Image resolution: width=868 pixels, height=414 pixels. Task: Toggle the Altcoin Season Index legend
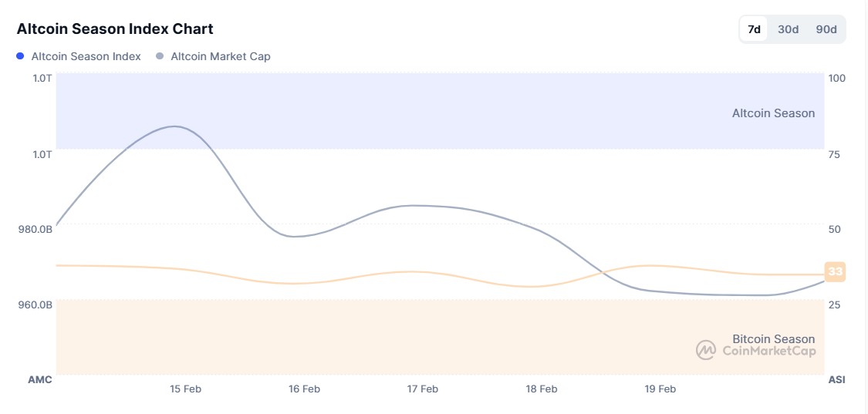point(86,56)
